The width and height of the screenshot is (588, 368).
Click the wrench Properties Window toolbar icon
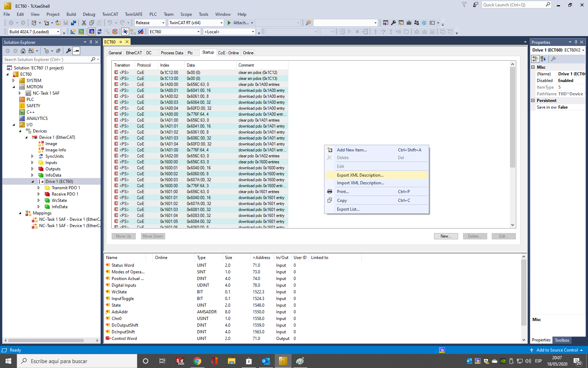tap(393, 23)
